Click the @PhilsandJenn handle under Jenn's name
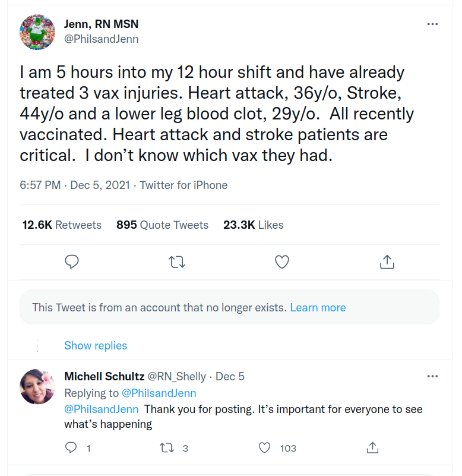The height and width of the screenshot is (476, 462). [101, 39]
